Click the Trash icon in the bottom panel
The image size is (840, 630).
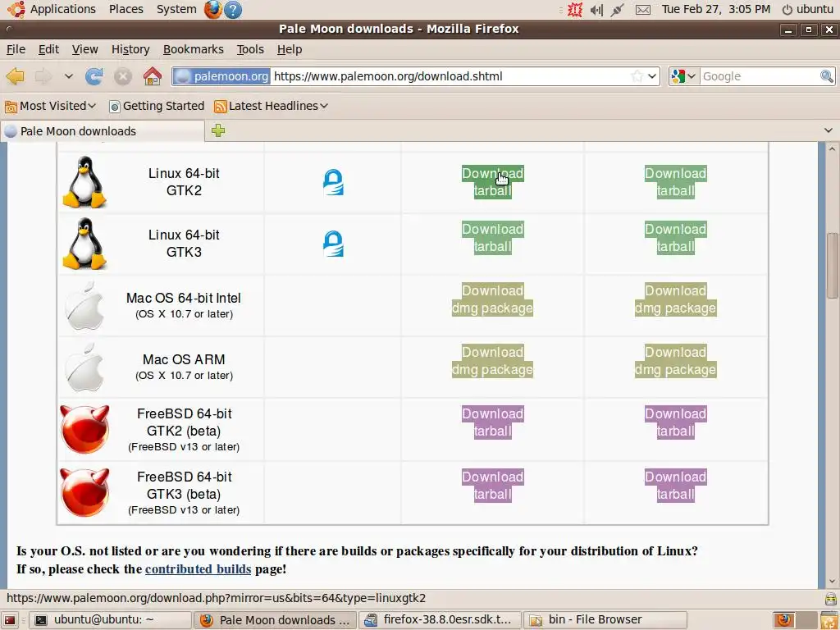point(830,620)
